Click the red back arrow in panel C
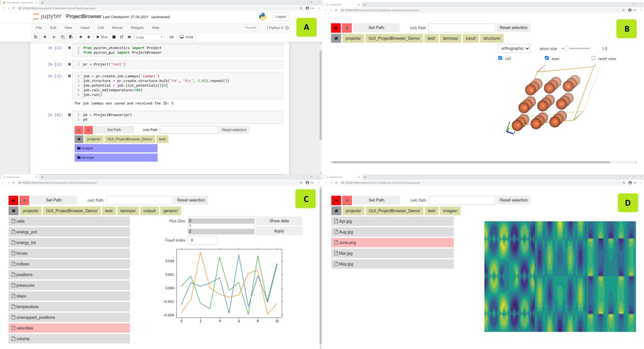The height and width of the screenshot is (349, 644). [14, 200]
